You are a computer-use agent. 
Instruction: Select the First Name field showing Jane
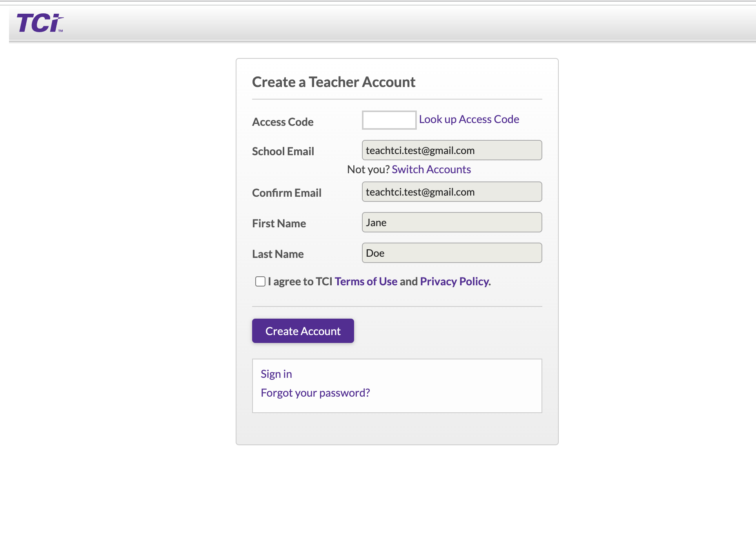coord(451,222)
